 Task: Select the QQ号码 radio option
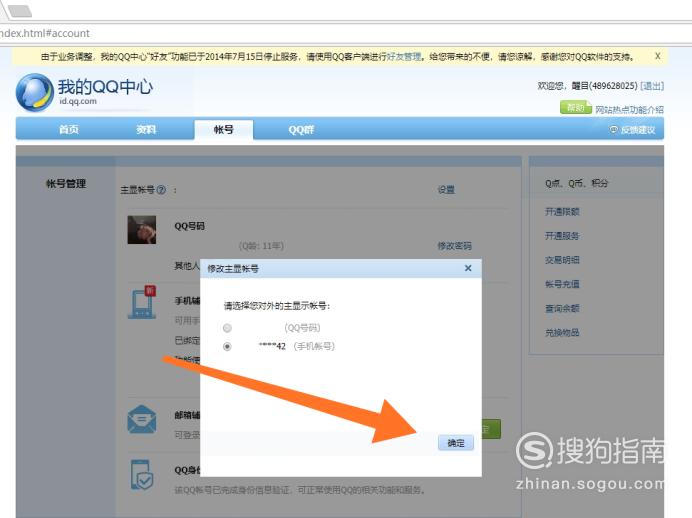pyautogui.click(x=227, y=328)
